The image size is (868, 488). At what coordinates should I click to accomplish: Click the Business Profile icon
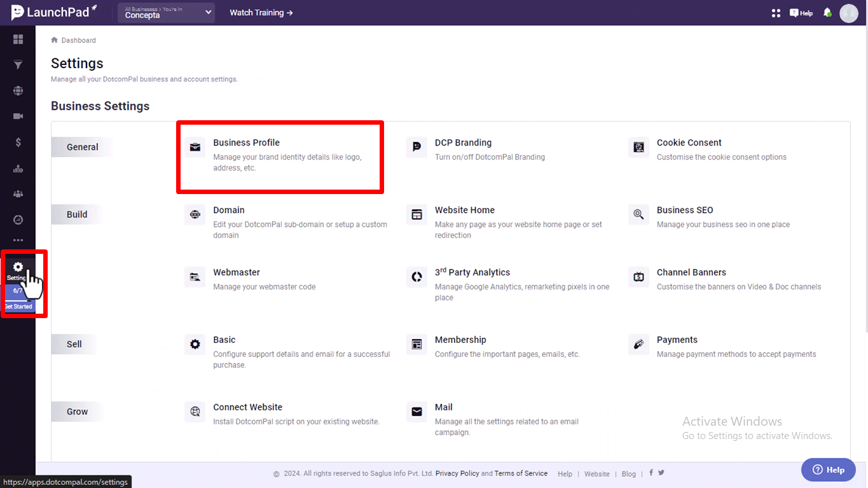click(x=195, y=147)
